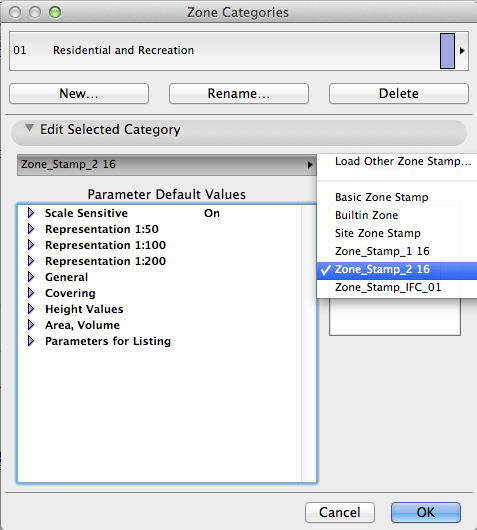The width and height of the screenshot is (477, 530).
Task: Collapse the Edit Selected Category panel
Action: [x=29, y=128]
